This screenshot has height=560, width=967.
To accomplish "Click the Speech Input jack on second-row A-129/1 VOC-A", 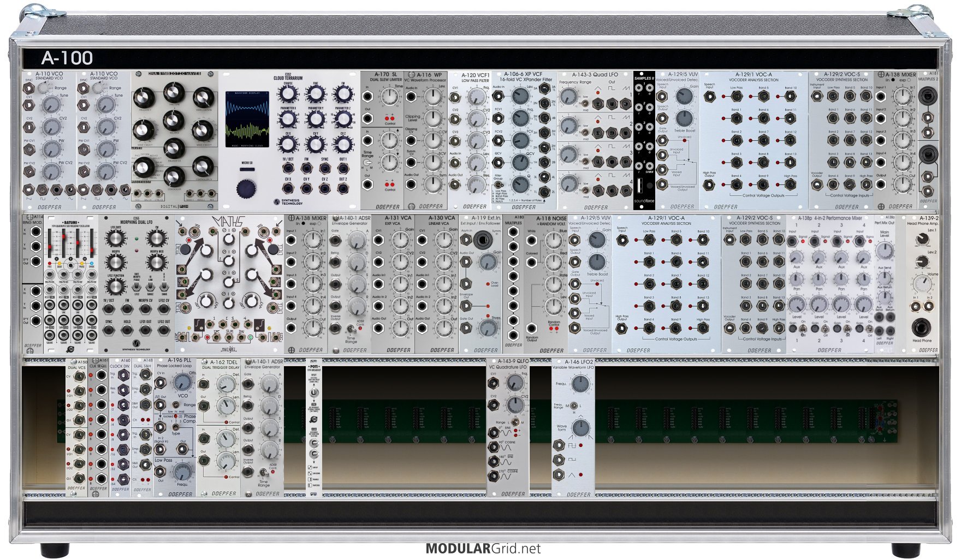I will point(621,240).
